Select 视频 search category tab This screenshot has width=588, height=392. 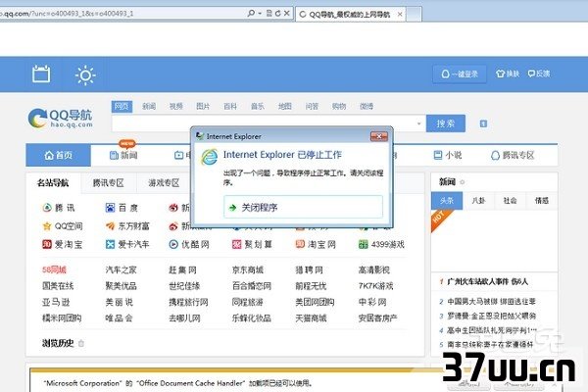click(x=175, y=107)
